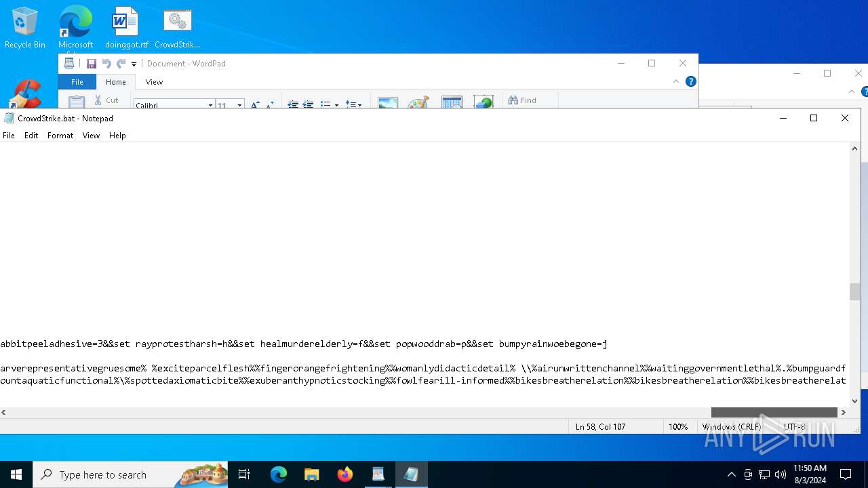The width and height of the screenshot is (868, 488).
Task: Open File Explorer from taskbar
Action: (x=311, y=474)
